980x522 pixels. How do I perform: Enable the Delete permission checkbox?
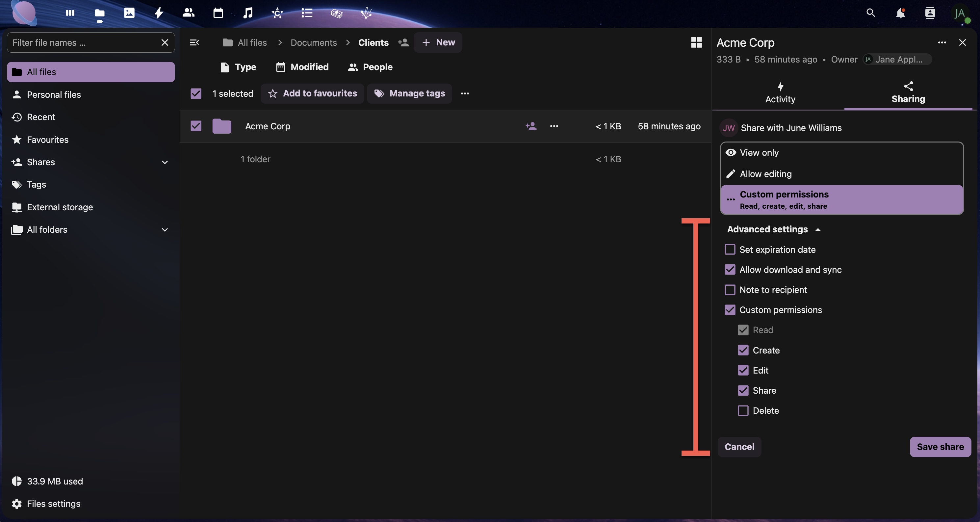743,410
